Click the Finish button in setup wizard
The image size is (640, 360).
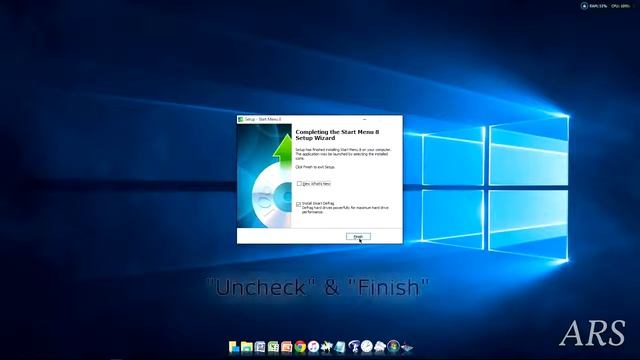358,236
